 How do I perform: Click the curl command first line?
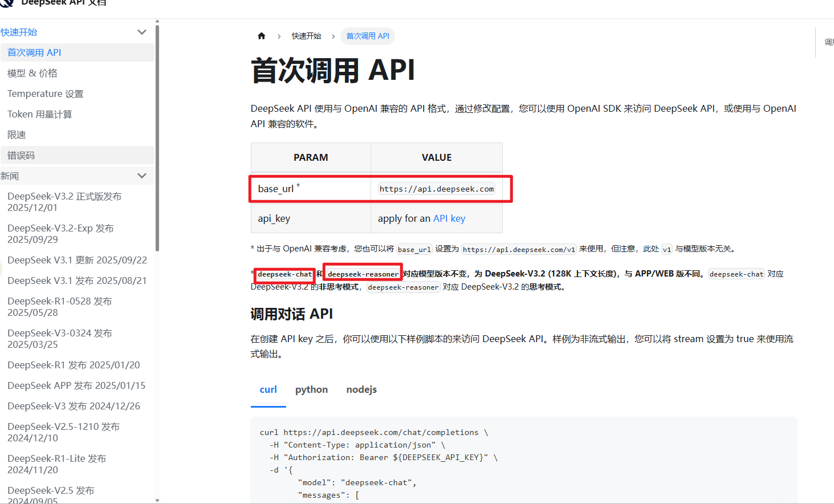click(x=374, y=432)
